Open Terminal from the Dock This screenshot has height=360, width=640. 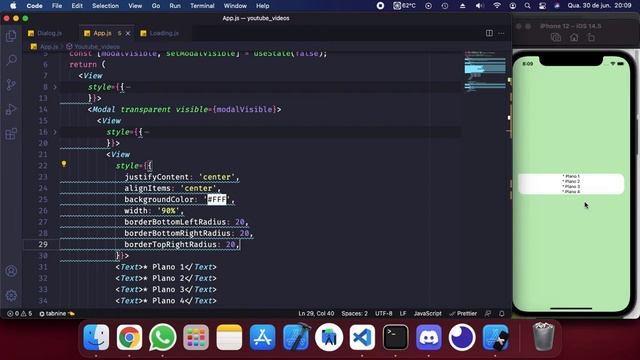(396, 338)
